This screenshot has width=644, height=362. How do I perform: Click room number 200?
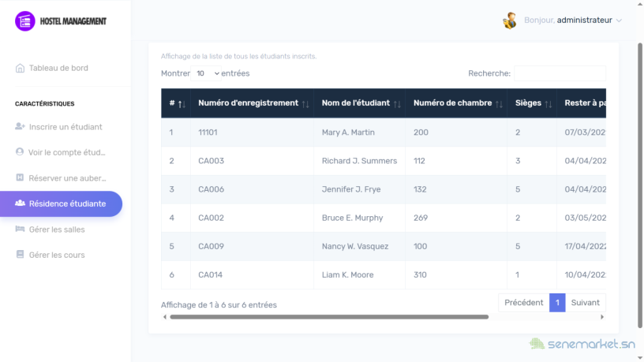pos(421,132)
